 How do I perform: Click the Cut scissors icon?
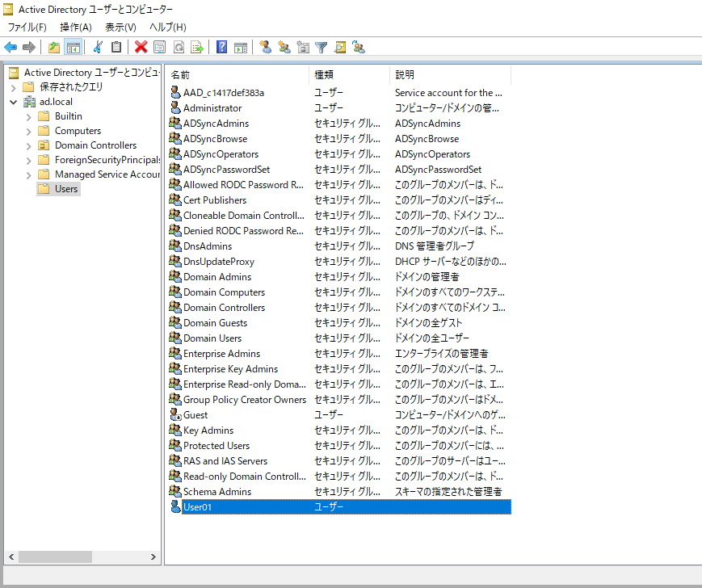(x=98, y=47)
